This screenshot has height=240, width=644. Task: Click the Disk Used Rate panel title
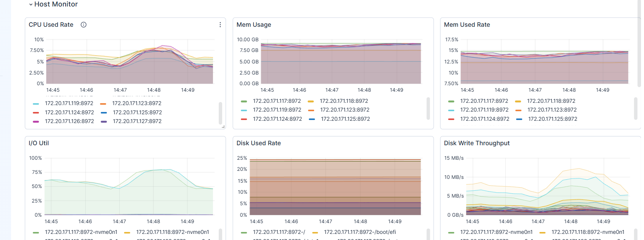[x=258, y=143]
